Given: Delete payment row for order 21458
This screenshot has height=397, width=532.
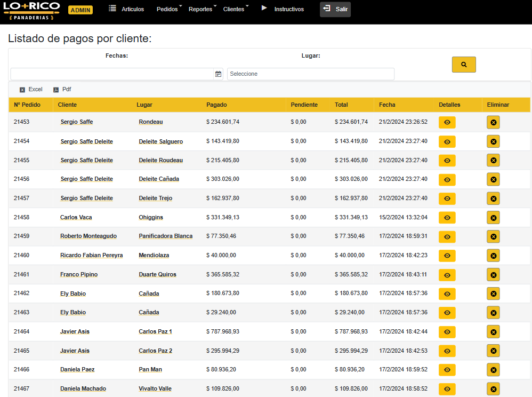Looking at the screenshot, I should (x=493, y=218).
